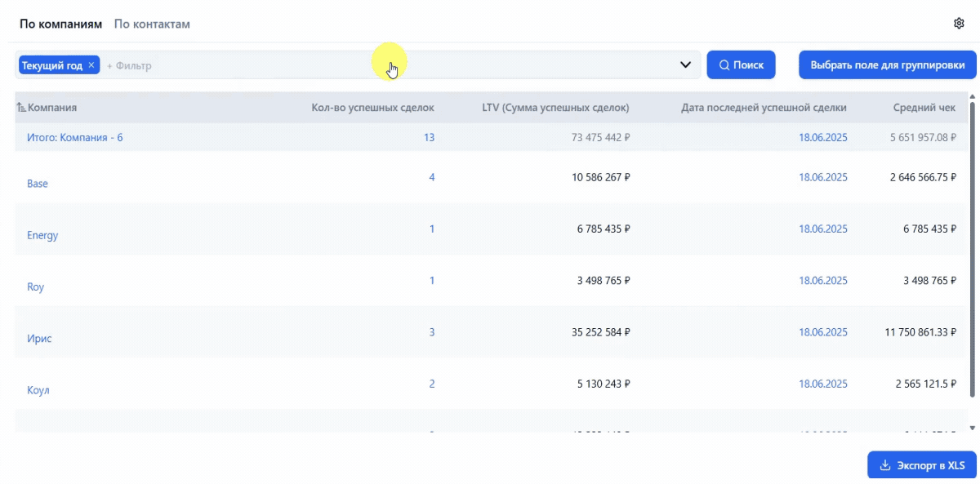Export the report with 'Экспорт в XLS'
This screenshot has width=980, height=484.
pos(921,465)
